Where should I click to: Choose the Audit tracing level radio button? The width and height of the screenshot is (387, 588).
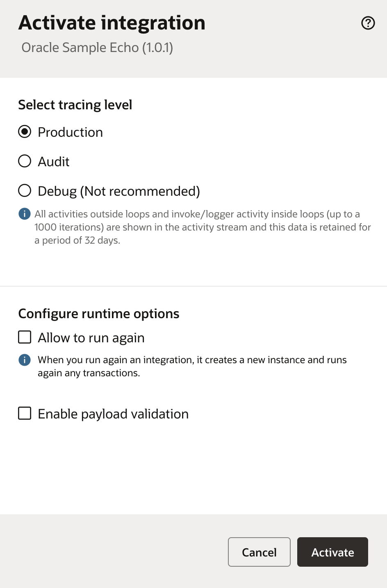(25, 161)
